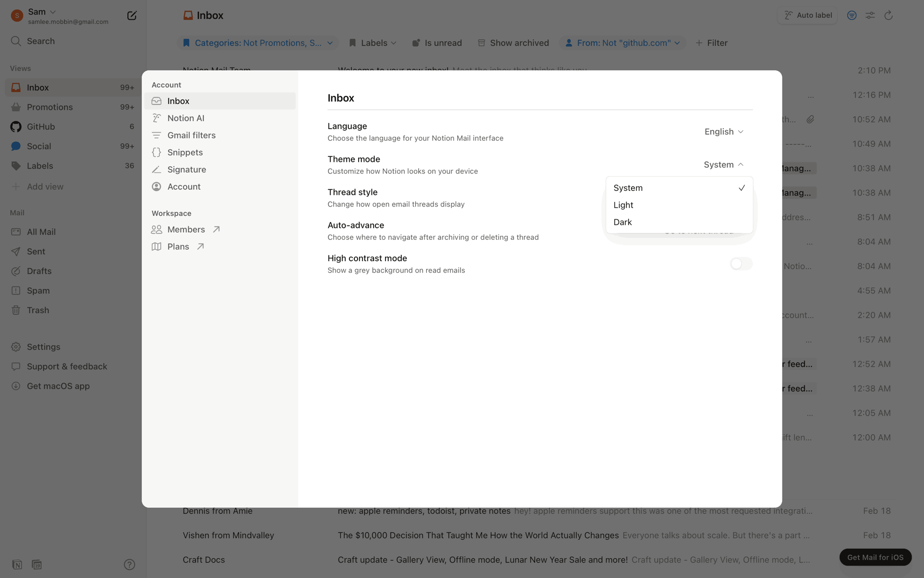924x578 pixels.
Task: Click the attachment paperclip icon in 10:52 AM row
Action: 810,119
